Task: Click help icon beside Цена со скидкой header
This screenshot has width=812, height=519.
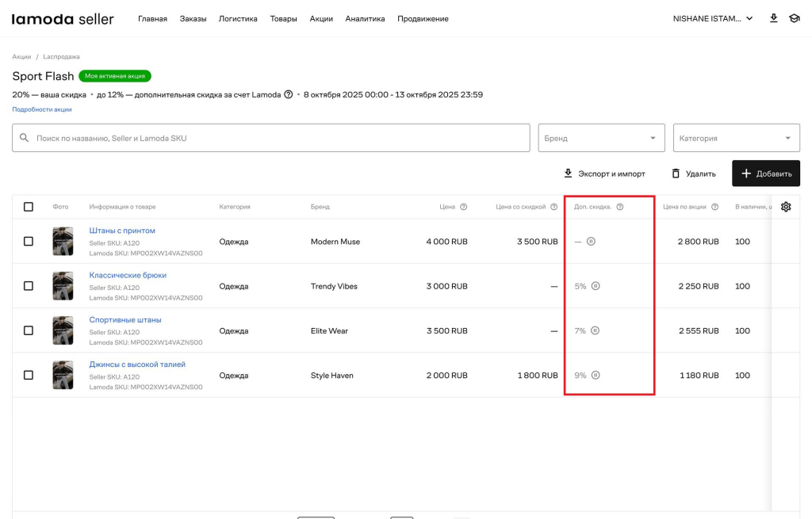Action: [553, 207]
